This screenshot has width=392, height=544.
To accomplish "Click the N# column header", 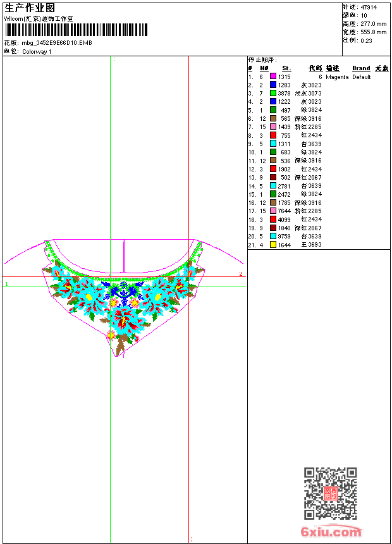I will point(264,68).
